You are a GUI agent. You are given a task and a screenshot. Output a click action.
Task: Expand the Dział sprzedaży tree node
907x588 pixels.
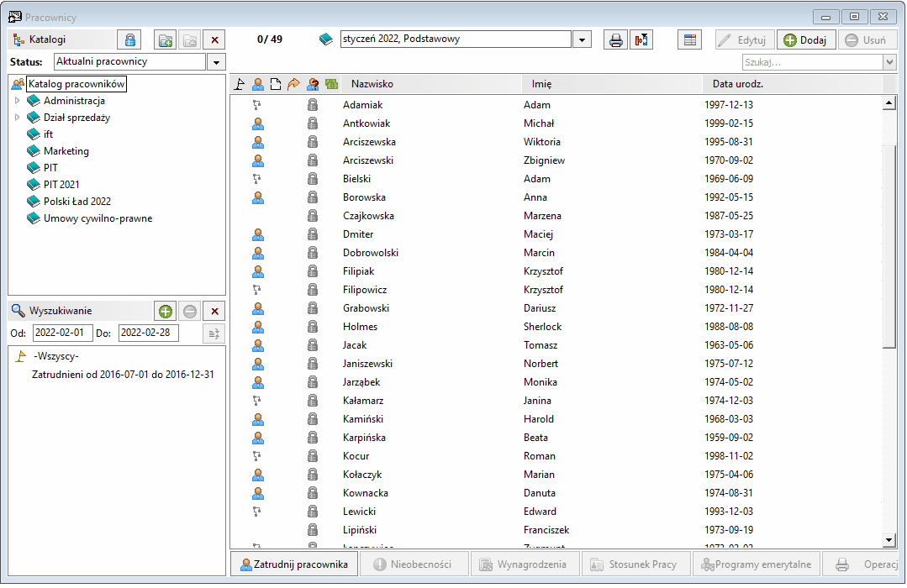pos(17,118)
